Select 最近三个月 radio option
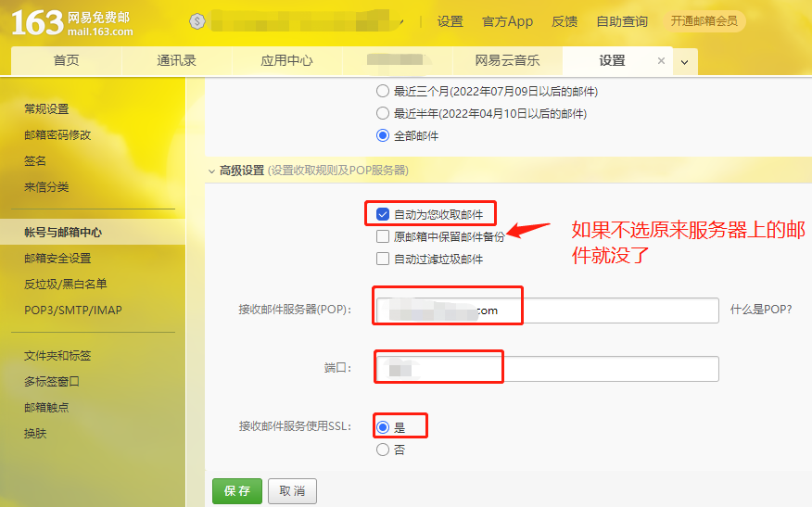Image resolution: width=812 pixels, height=507 pixels. [x=383, y=91]
